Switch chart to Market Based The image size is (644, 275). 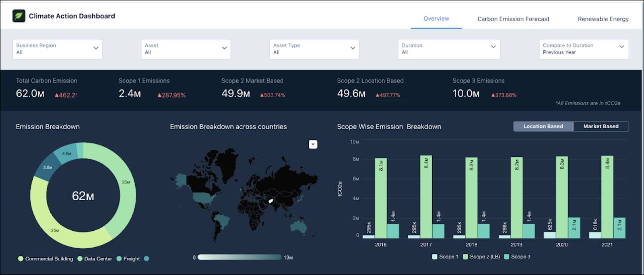601,126
